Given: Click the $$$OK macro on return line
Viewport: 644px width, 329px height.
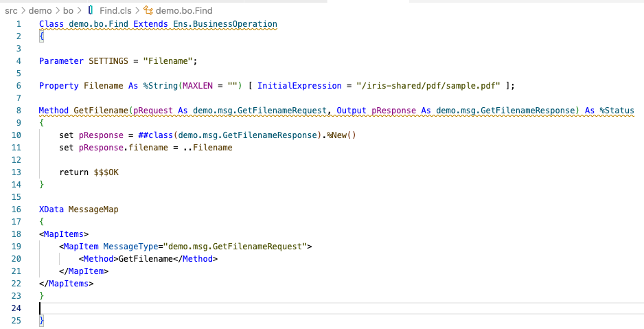Looking at the screenshot, I should click(106, 172).
